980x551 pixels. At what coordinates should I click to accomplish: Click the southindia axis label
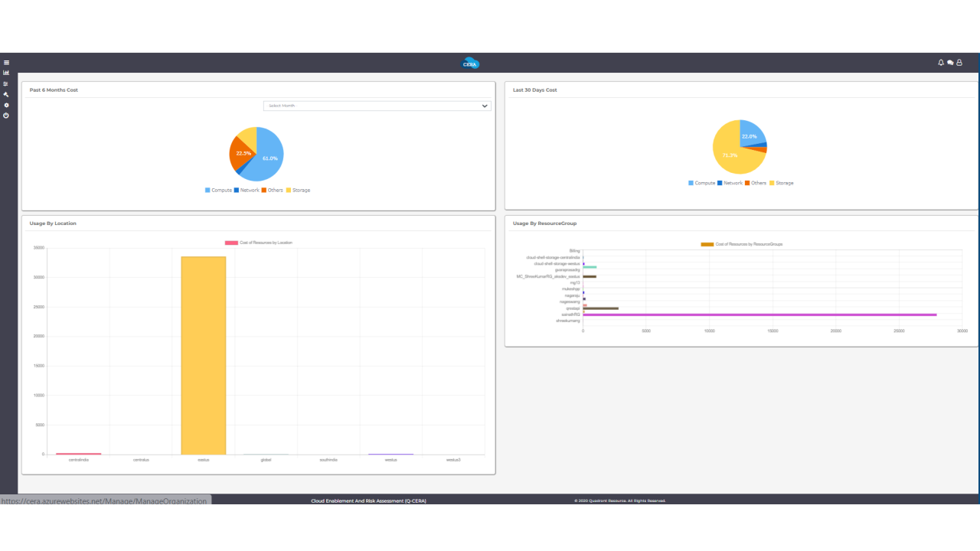328,460
